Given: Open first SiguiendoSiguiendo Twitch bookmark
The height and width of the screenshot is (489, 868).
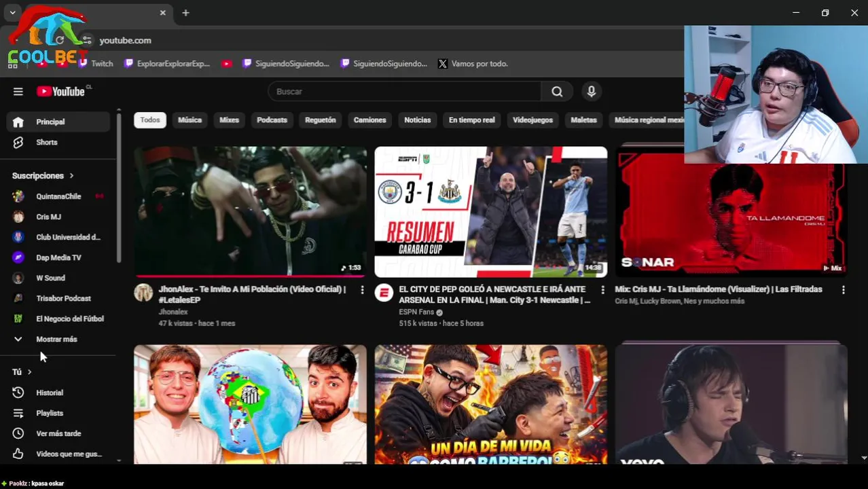Looking at the screenshot, I should coord(286,64).
